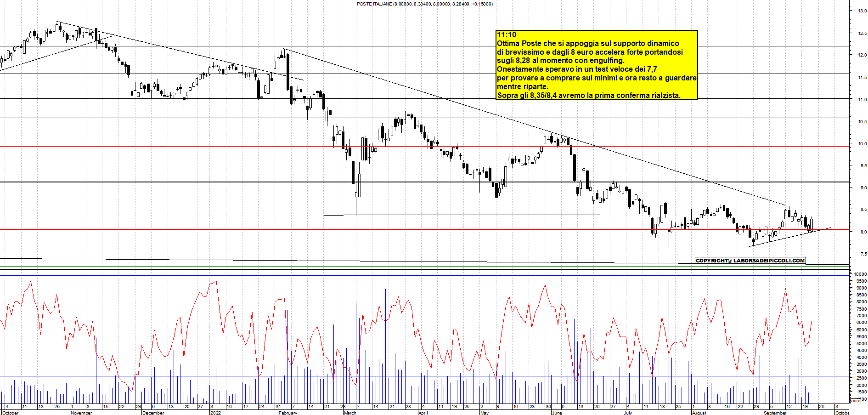The height and width of the screenshot is (415, 868).
Task: Click the May month label on time axis
Action: (x=484, y=412)
